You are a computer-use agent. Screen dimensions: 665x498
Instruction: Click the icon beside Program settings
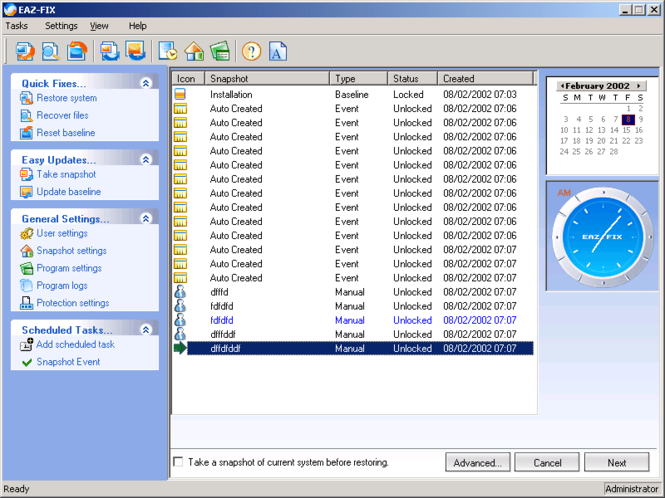tap(26, 268)
